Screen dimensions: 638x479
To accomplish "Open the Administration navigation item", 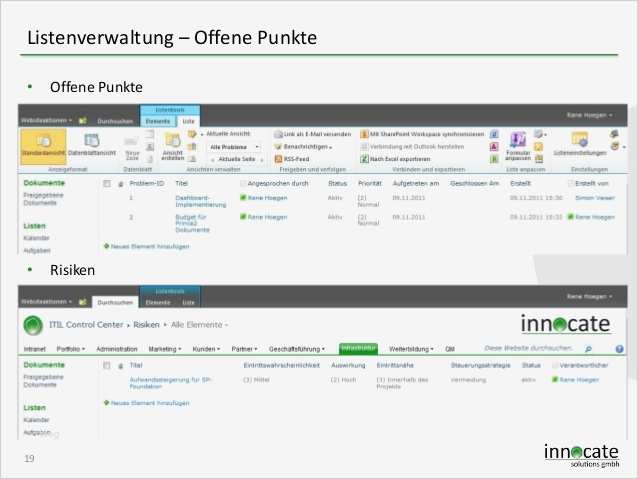I will point(117,349).
